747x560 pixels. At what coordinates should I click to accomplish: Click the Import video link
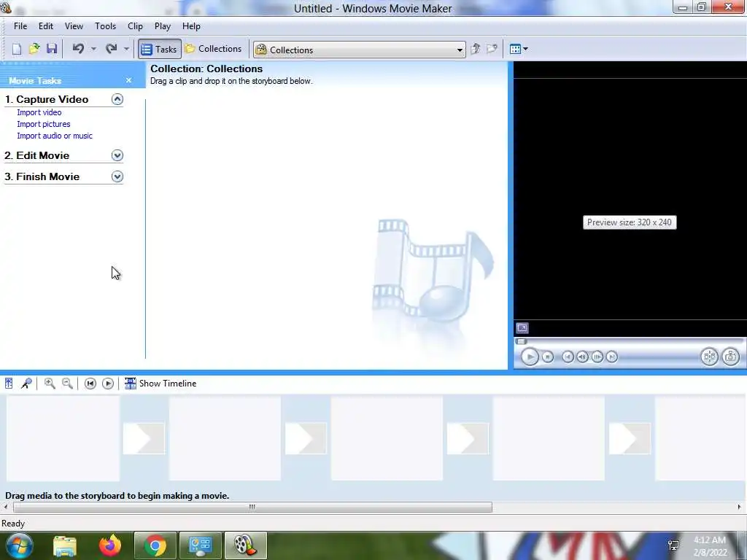(x=39, y=112)
